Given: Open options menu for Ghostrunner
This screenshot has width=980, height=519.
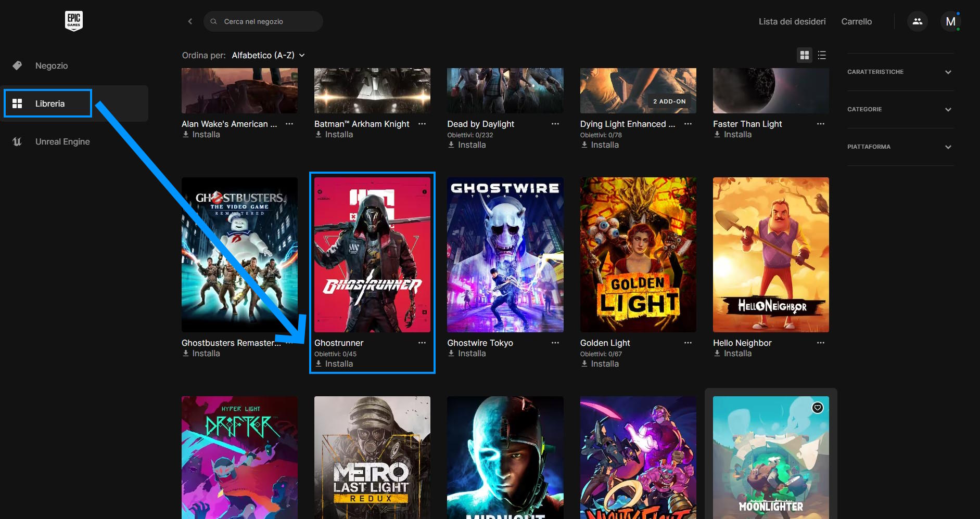Looking at the screenshot, I should [x=422, y=343].
